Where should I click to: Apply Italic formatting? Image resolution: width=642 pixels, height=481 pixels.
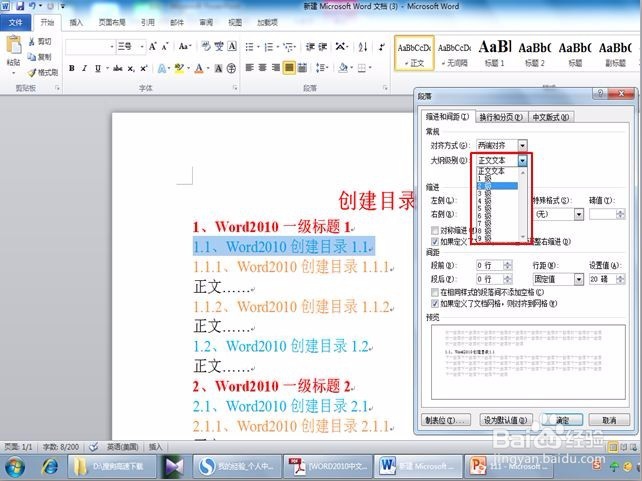(x=84, y=68)
